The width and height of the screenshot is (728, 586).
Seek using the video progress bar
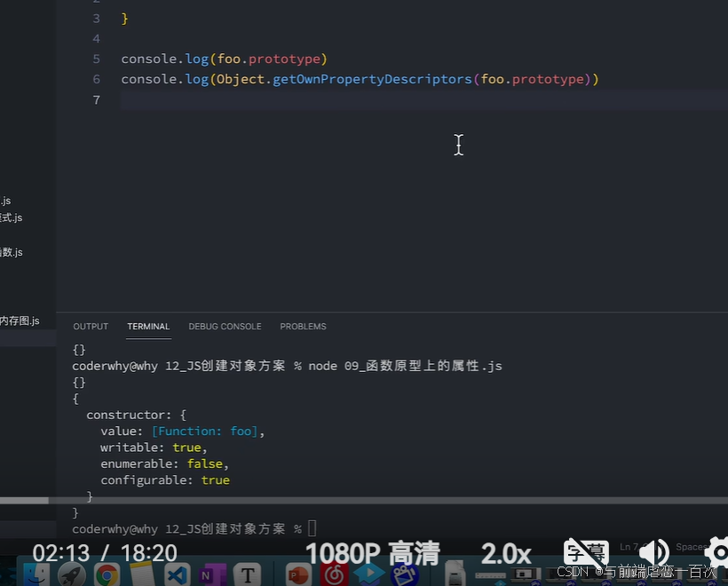click(364, 501)
